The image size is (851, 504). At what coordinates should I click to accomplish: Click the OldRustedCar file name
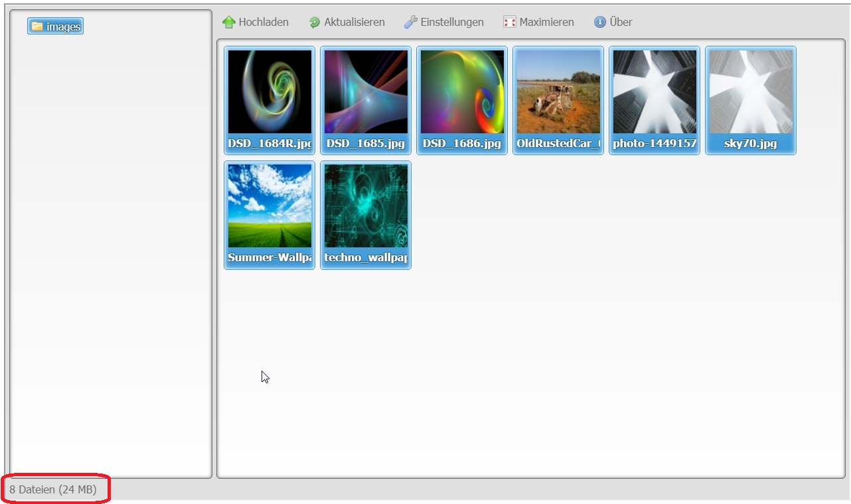tap(558, 143)
